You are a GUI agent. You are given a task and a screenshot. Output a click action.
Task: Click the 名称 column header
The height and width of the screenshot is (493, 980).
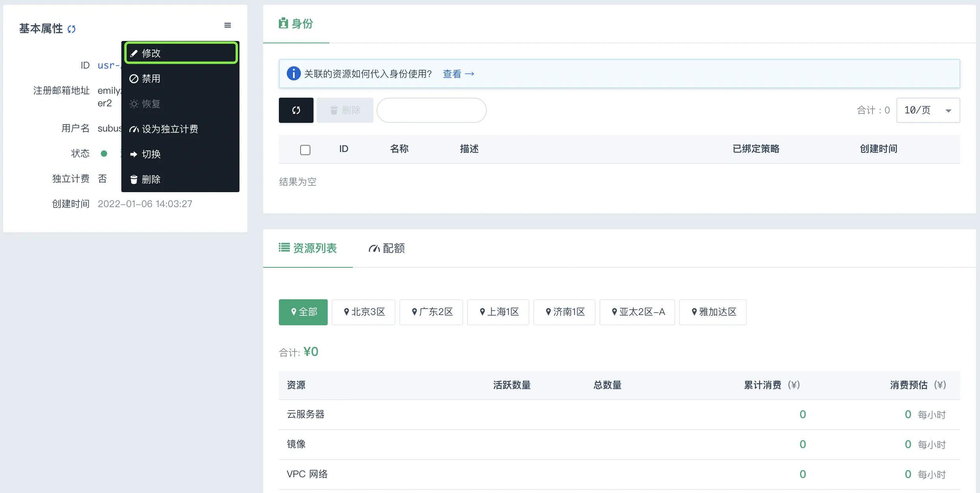399,149
